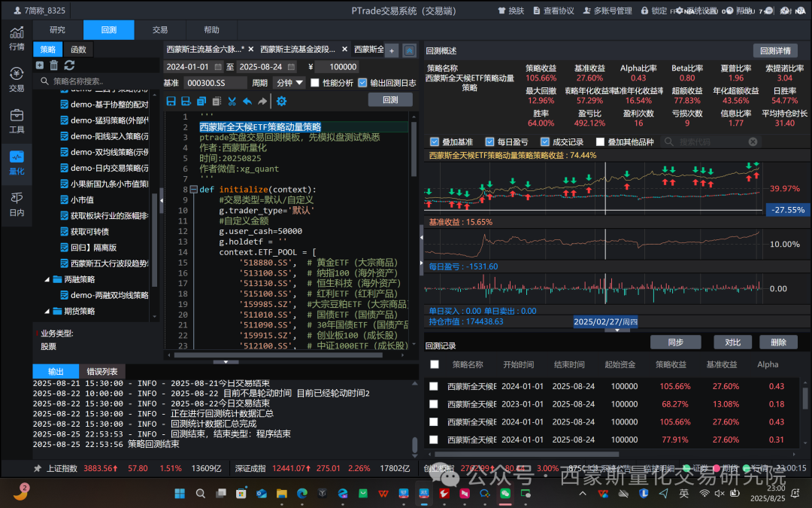Click the code editor horizontal scrollbar
The image size is (812, 508).
pos(278,355)
